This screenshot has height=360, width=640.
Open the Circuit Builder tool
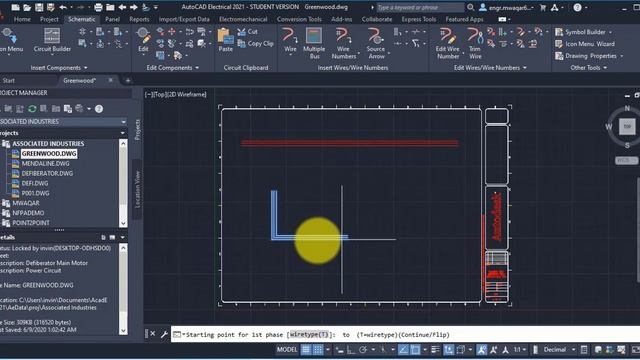(x=52, y=40)
